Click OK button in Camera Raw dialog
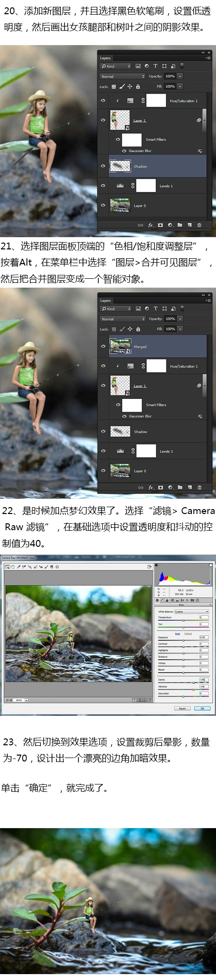 [202, 708]
